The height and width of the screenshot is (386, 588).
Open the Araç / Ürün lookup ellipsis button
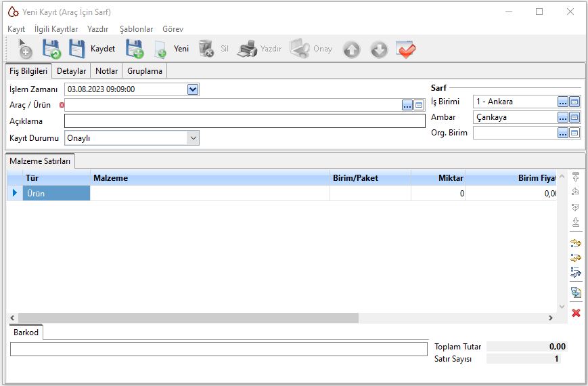click(407, 105)
